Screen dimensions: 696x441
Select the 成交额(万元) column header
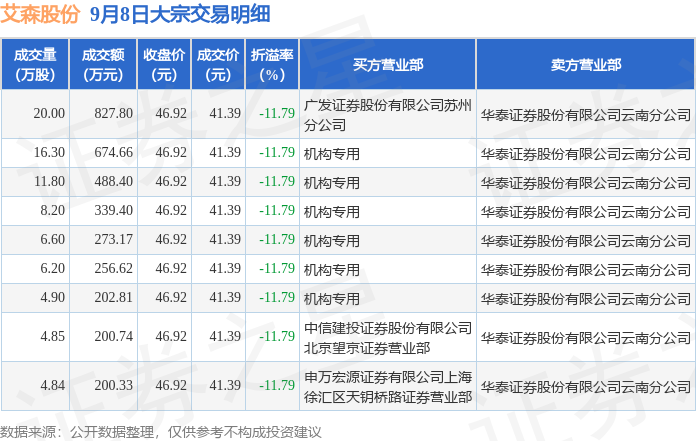pos(103,65)
